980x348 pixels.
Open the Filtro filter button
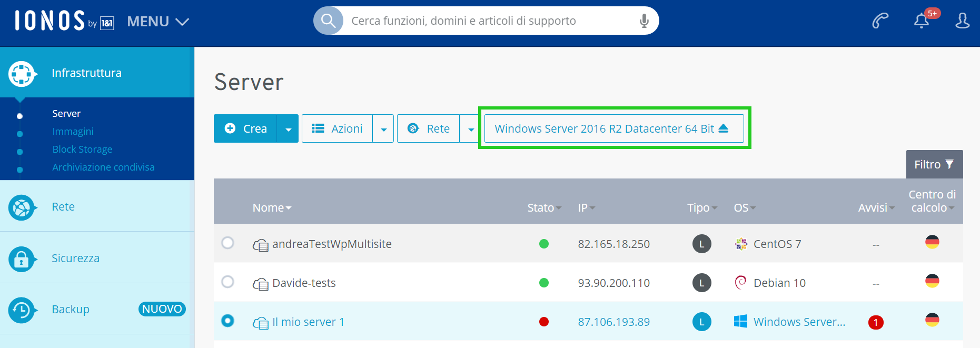pos(934,164)
